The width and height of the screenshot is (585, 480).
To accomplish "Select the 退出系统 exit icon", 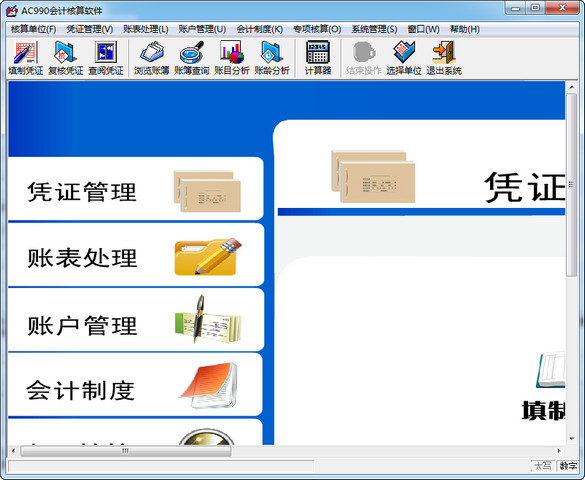I will pos(444,58).
